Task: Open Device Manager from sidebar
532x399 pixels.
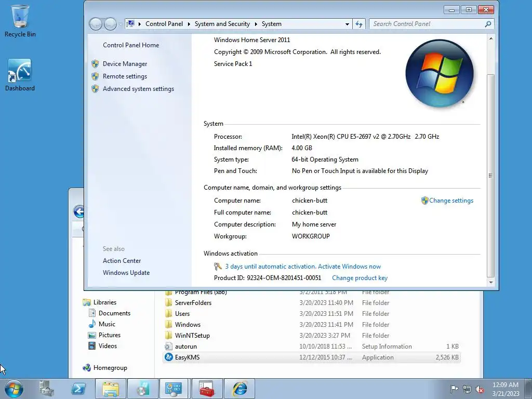Action: pyautogui.click(x=125, y=64)
